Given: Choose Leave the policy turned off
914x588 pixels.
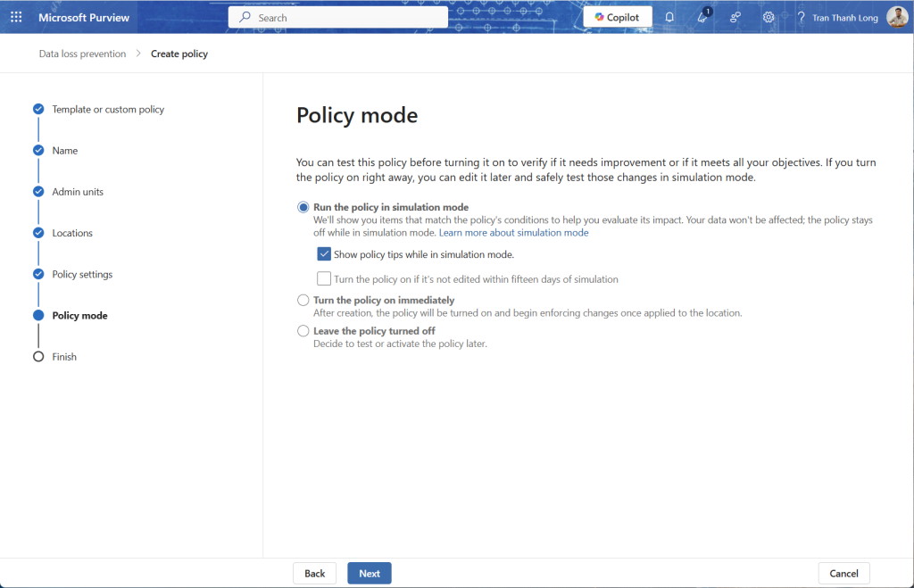Looking at the screenshot, I should [303, 331].
